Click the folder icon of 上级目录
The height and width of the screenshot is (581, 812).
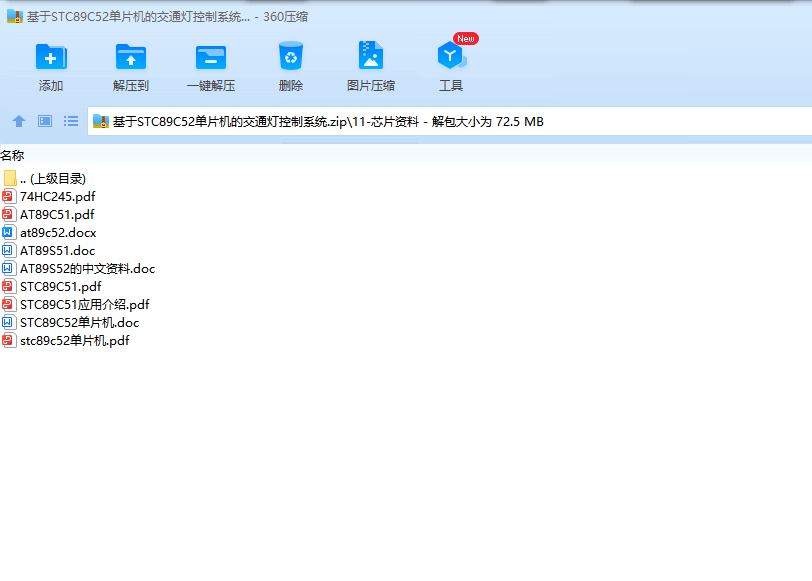[10, 178]
